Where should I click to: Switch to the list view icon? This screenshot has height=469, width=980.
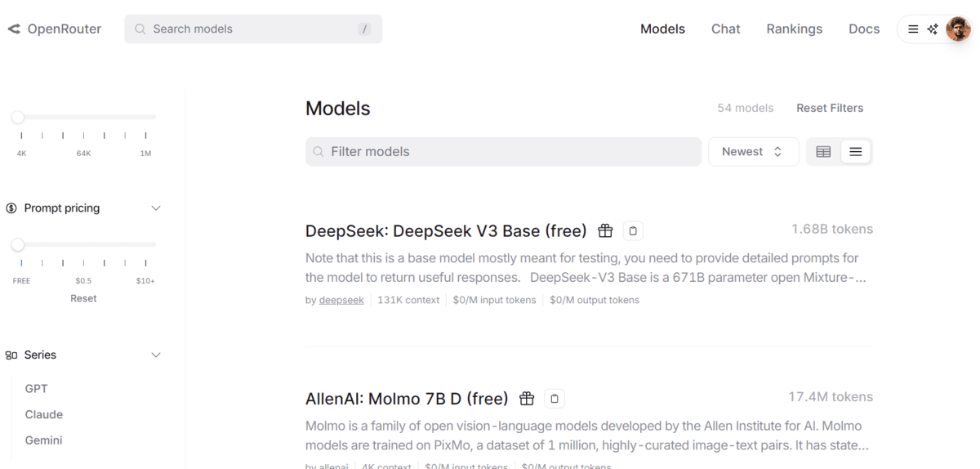click(x=855, y=152)
